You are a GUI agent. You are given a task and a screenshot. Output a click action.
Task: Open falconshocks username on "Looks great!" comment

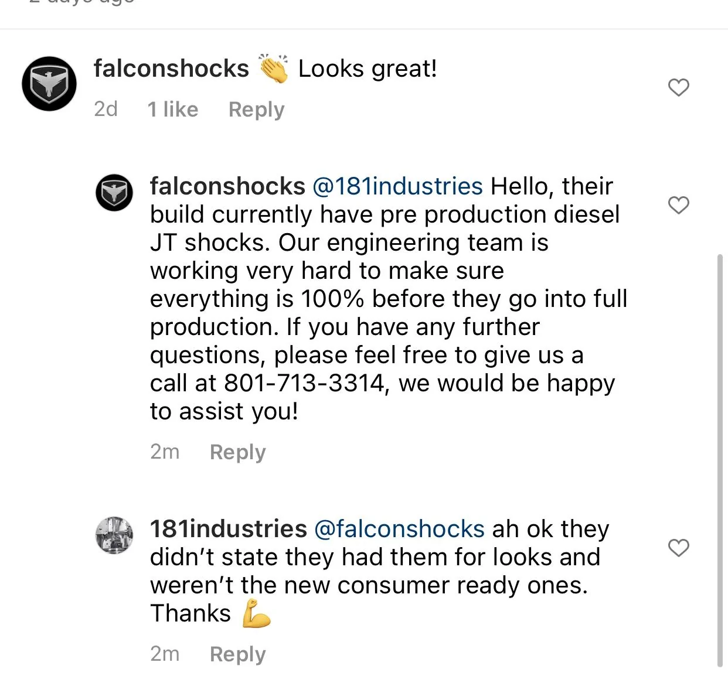(171, 69)
